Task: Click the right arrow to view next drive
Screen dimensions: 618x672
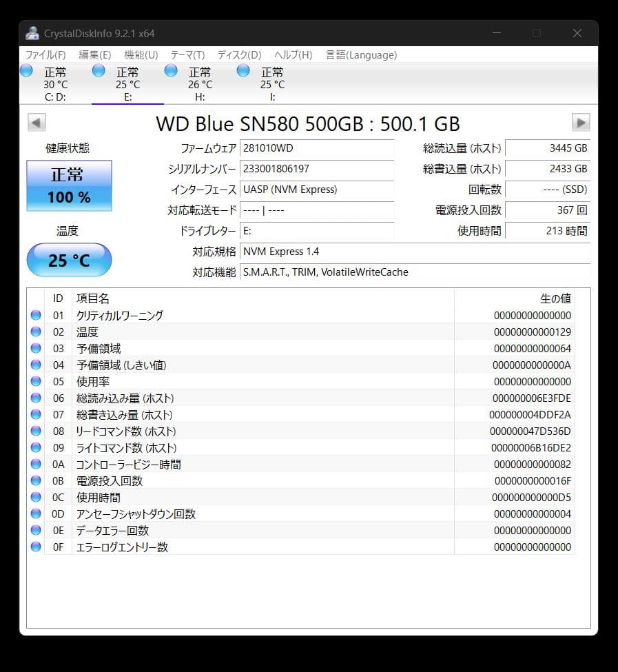Action: click(581, 122)
